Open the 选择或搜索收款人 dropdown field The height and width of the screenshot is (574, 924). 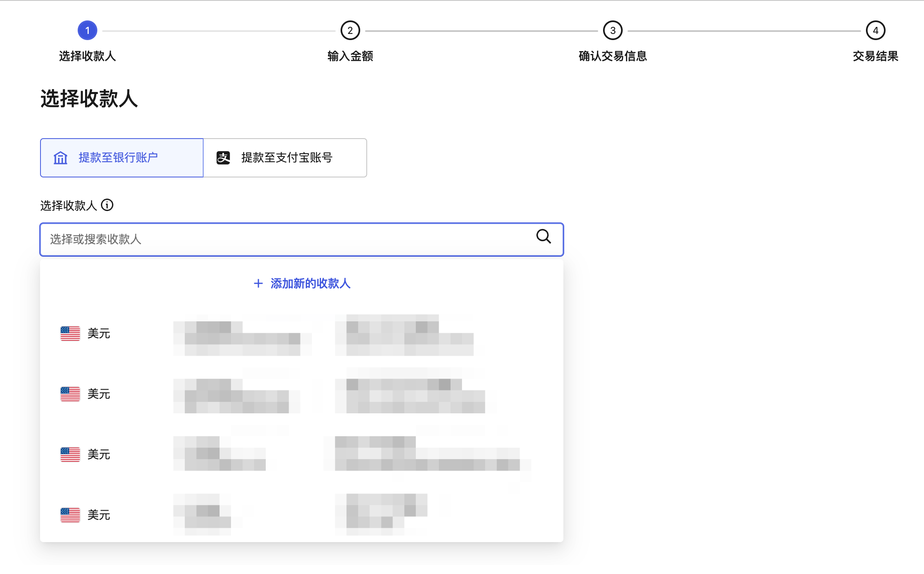(x=286, y=240)
